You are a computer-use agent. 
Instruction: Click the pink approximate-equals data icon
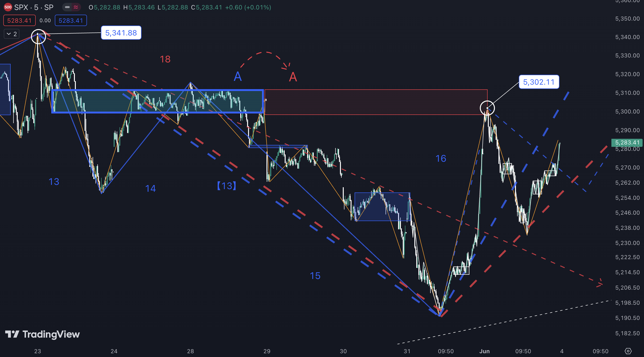[76, 7]
